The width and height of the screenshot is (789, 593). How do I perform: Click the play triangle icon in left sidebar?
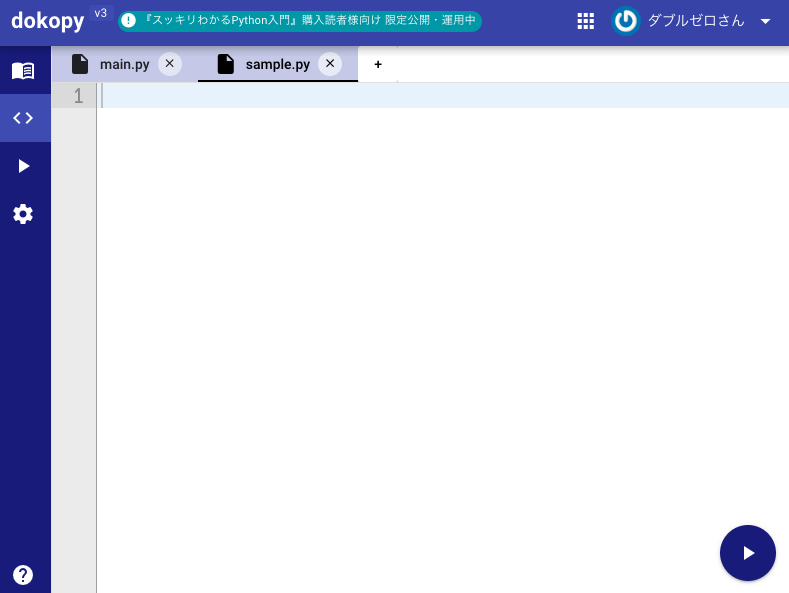pos(23,166)
